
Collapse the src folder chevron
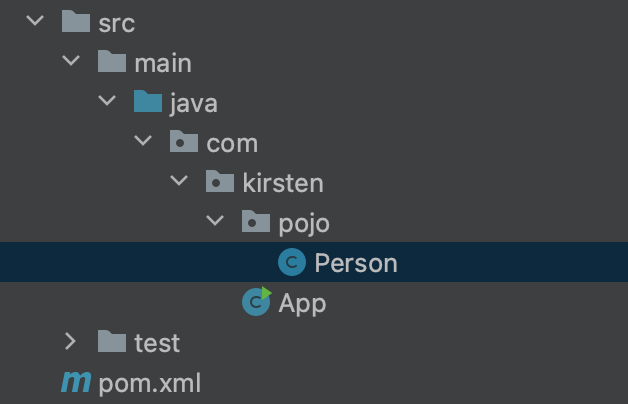coord(35,20)
